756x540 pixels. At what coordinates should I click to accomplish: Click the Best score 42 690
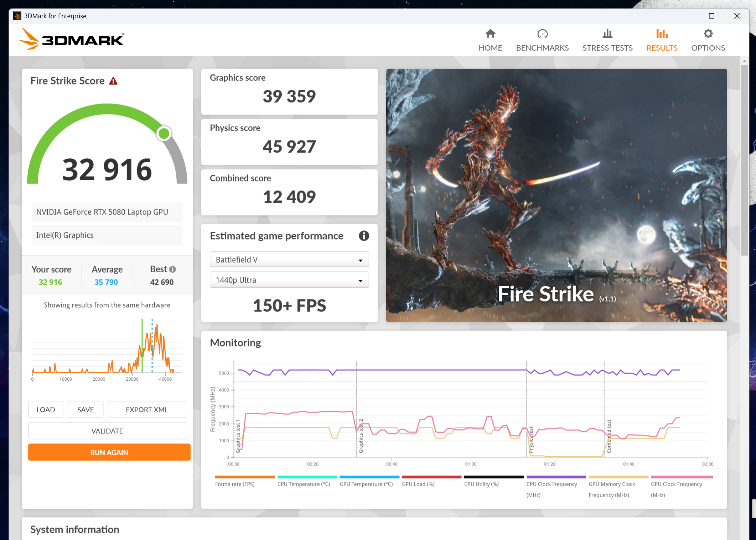point(162,282)
